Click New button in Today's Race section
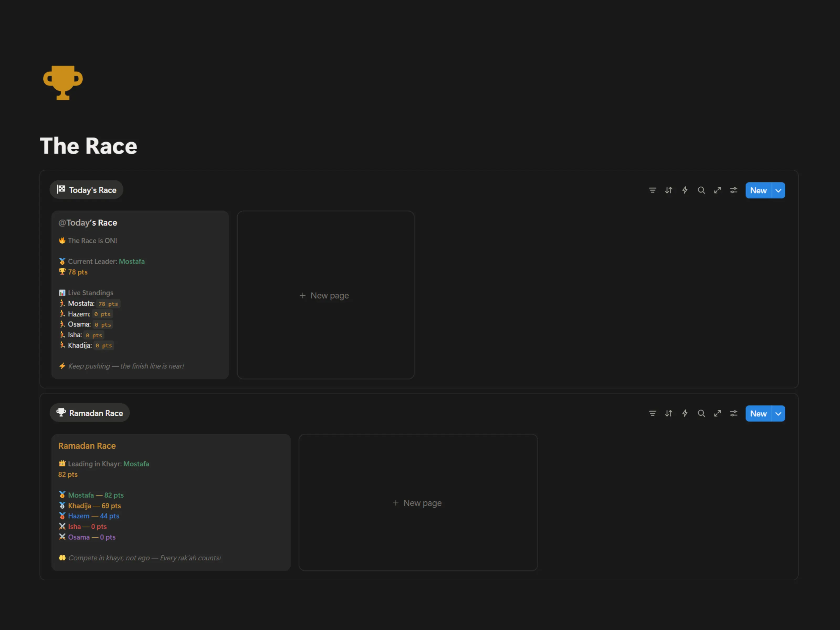The image size is (840, 630). tap(758, 191)
